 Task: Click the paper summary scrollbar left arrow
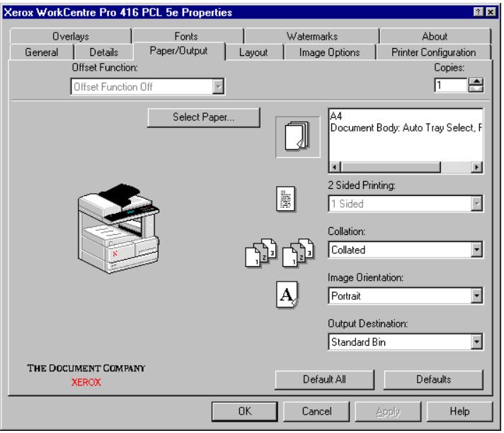tap(335, 167)
